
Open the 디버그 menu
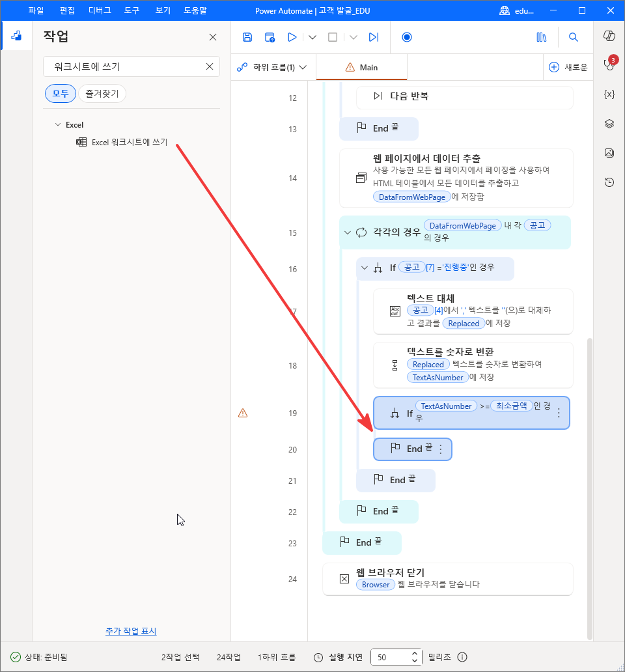pos(100,10)
